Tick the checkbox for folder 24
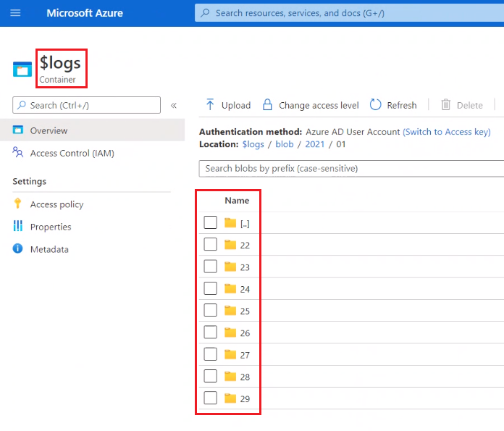This screenshot has height=431, width=504. [x=210, y=288]
